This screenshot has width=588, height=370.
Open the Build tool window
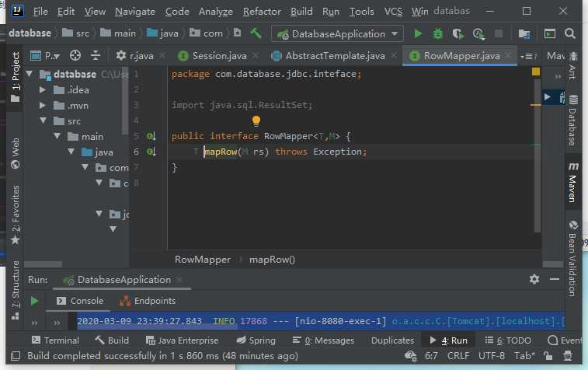pos(112,340)
